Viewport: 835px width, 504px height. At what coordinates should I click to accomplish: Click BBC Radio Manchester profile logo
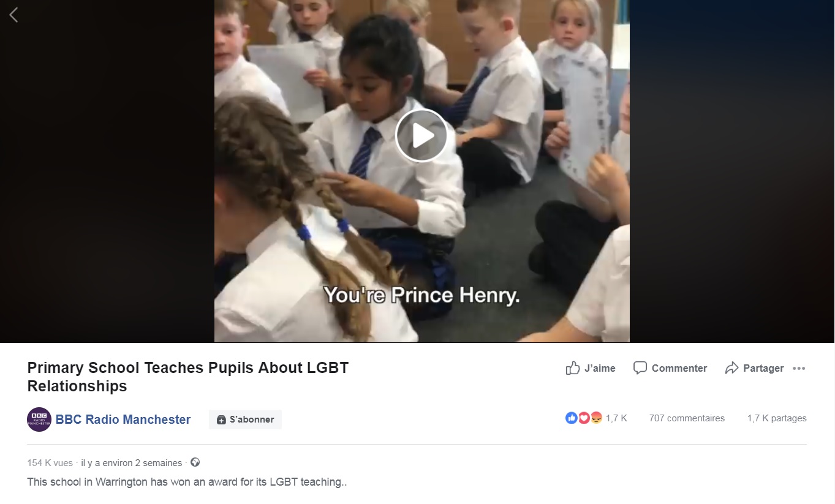[x=39, y=419]
